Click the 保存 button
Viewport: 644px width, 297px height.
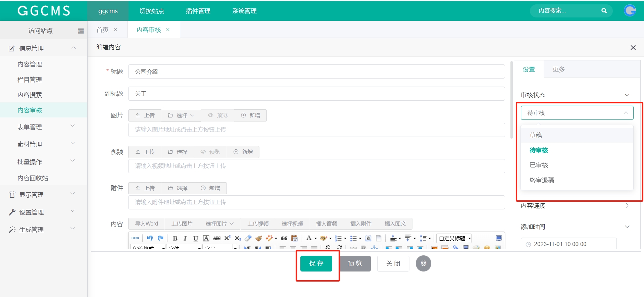tap(316, 263)
